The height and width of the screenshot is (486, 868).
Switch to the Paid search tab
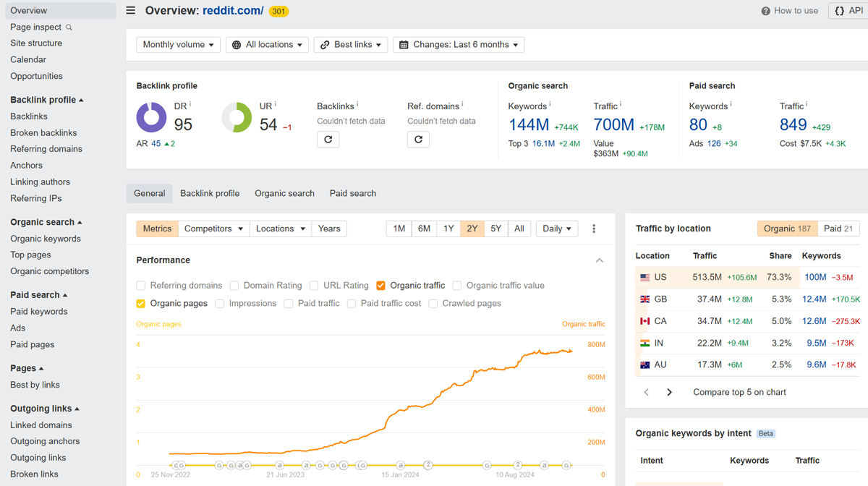[x=353, y=193]
